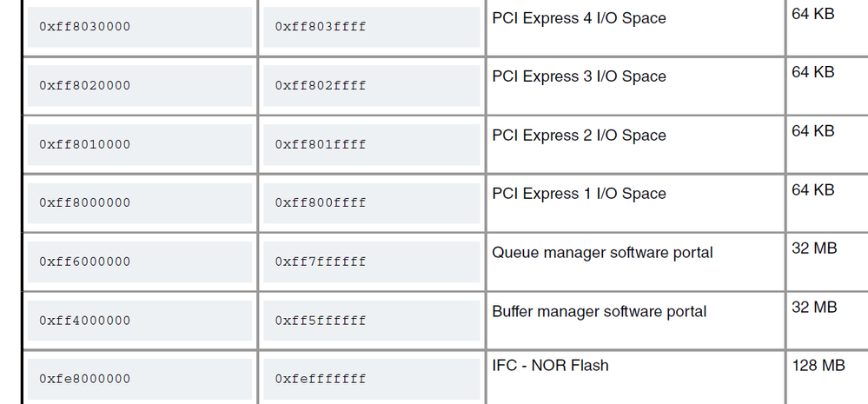Select the Buffer manager software portal text
868x404 pixels.
(599, 311)
